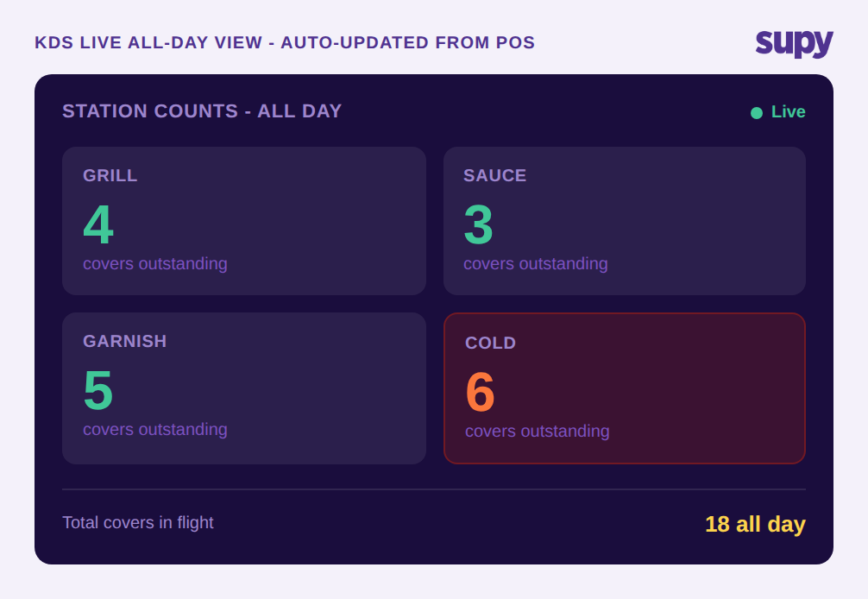Viewport: 868px width, 599px height.
Task: Open the GARNISH station card
Action: (244, 388)
